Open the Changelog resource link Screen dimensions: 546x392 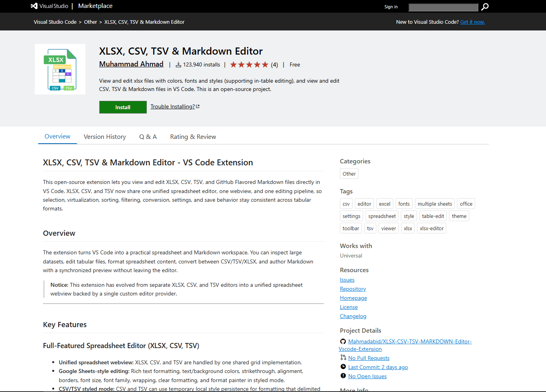click(353, 316)
